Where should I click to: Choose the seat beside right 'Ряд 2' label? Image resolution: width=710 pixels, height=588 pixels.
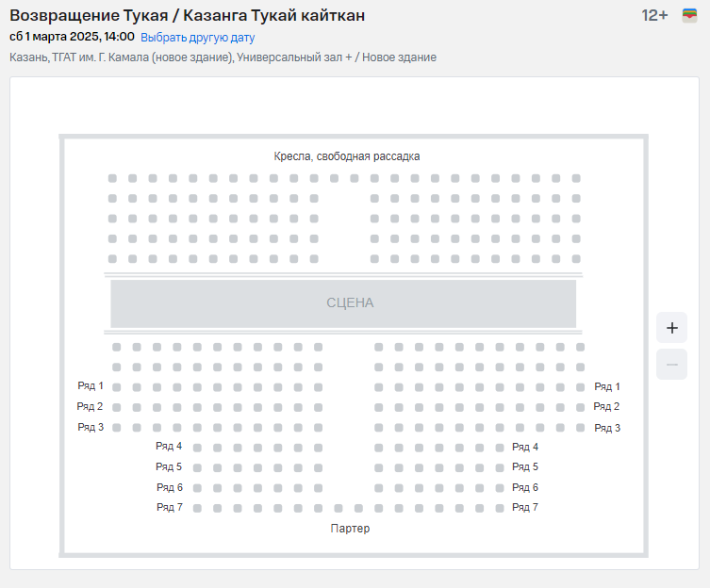580,407
